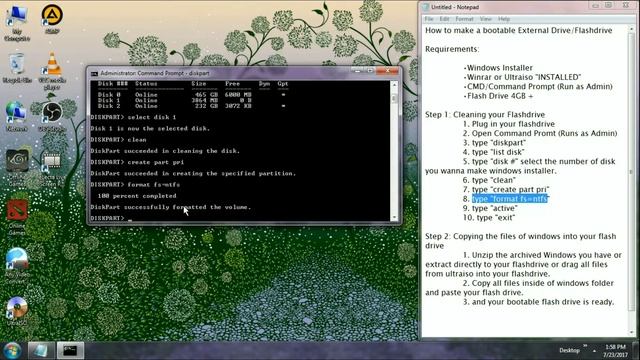Click 'create part pri' command in Command Prompt
This screenshot has width=640, height=360.
point(156,162)
